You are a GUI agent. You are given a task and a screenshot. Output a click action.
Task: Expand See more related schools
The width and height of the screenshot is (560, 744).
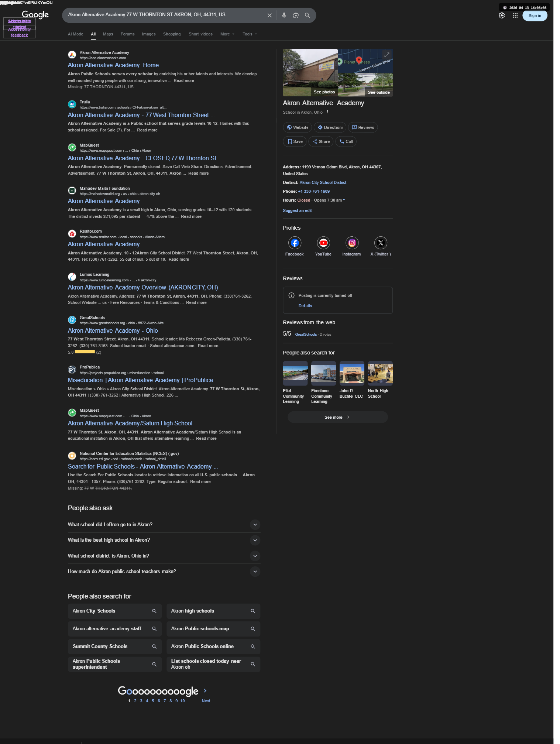[x=338, y=417]
